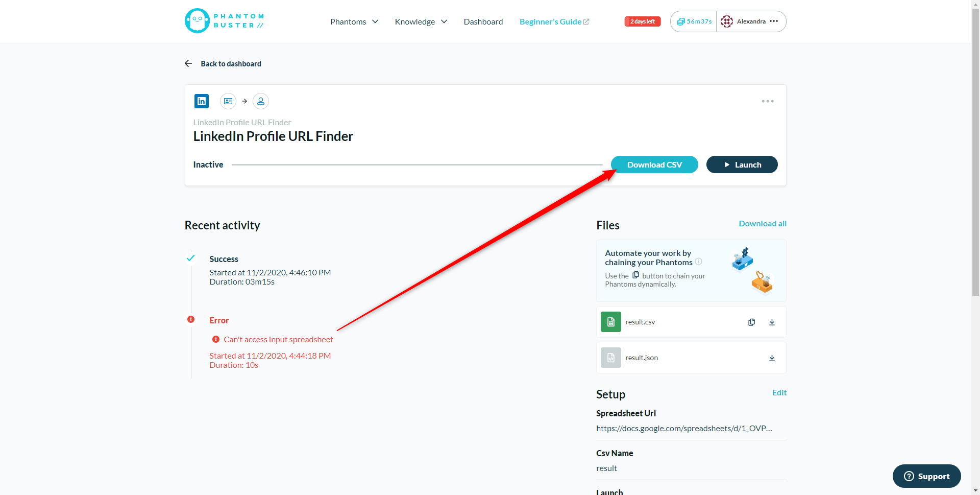Launch the LinkedIn Profile URL Finder
This screenshot has width=980, height=495.
pos(742,164)
